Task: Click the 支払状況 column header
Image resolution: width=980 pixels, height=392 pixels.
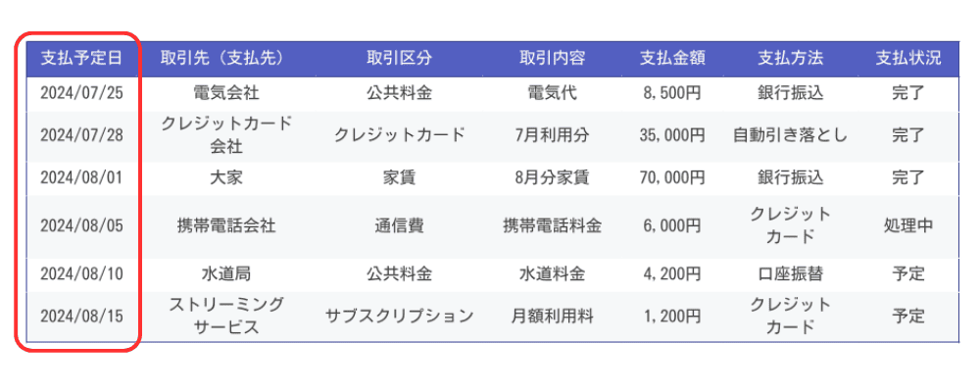Action: pos(908,58)
